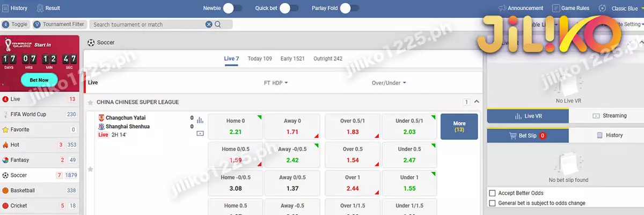This screenshot has height=215, width=644.
Task: Select FIFA World Cup in sidebar
Action: [x=40, y=114]
